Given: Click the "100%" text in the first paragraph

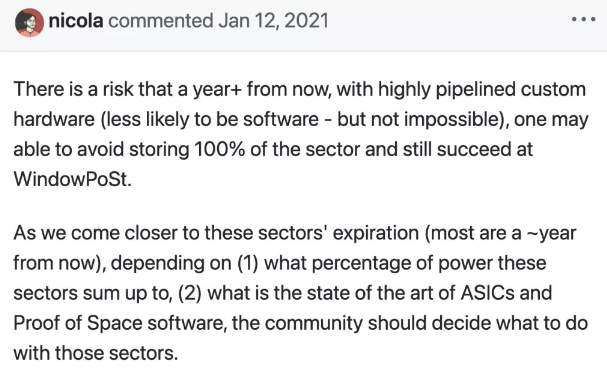Looking at the screenshot, I should click(219, 149).
